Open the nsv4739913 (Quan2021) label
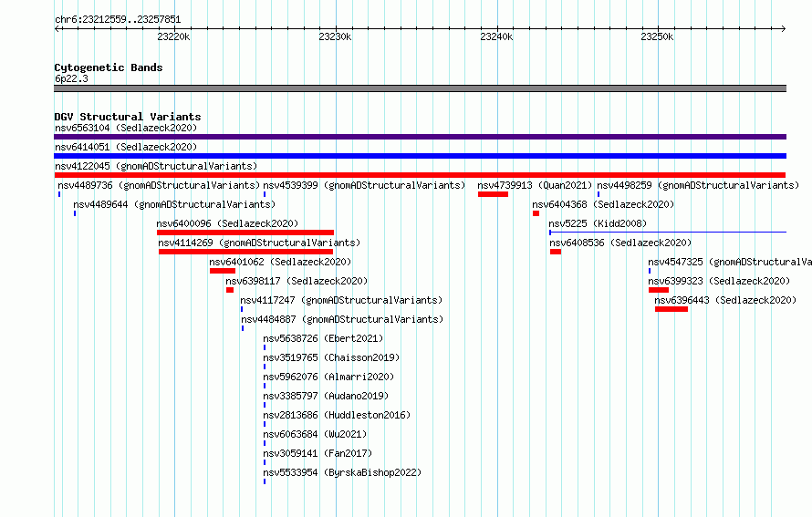This screenshot has height=517, width=812. click(535, 185)
